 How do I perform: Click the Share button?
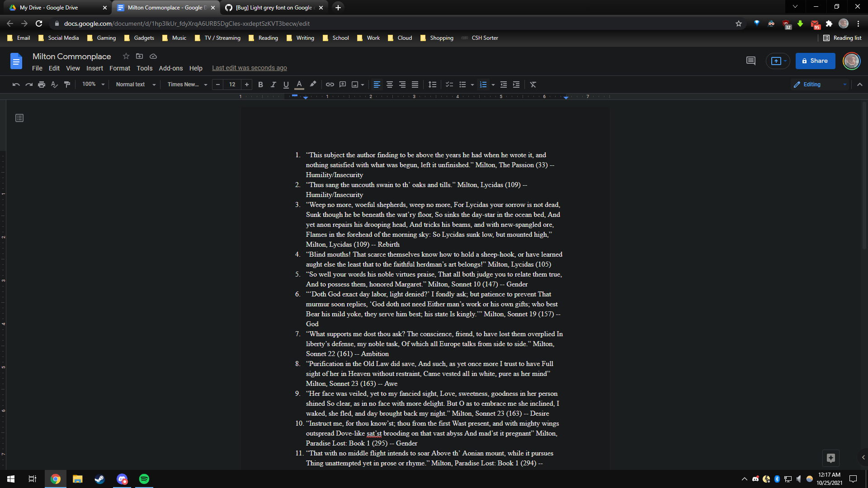click(815, 61)
